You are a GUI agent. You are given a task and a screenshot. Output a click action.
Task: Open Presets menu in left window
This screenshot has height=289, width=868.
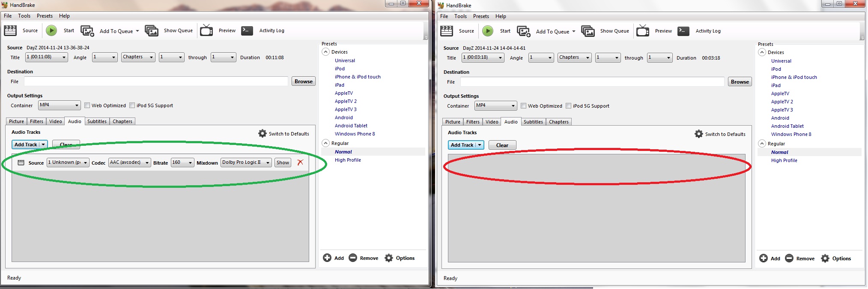point(45,16)
